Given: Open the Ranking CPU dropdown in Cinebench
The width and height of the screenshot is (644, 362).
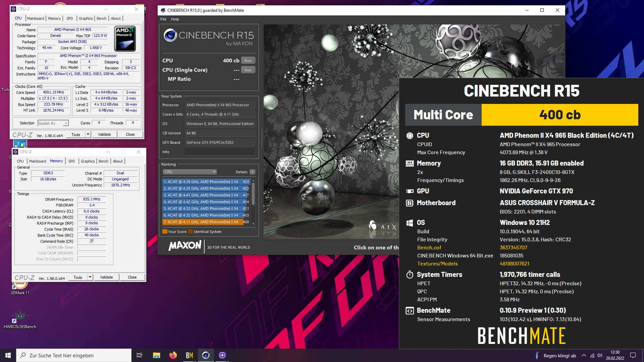Looking at the screenshot, I should point(190,172).
